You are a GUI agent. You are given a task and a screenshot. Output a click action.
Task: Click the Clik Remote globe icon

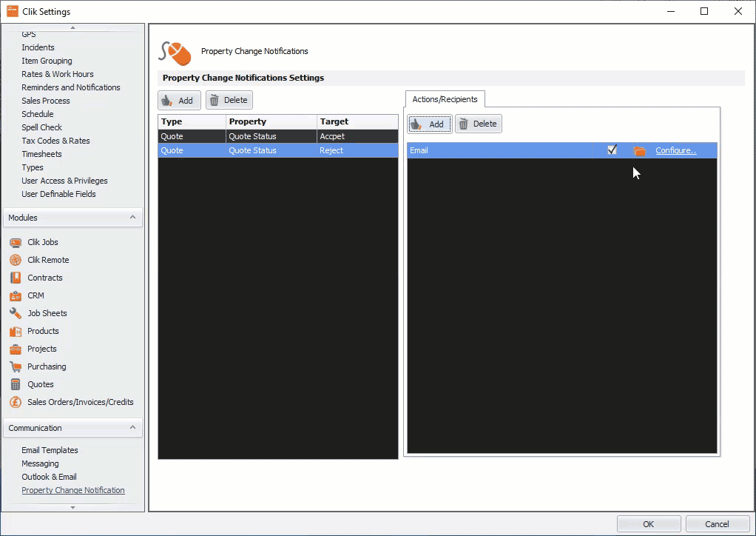pyautogui.click(x=16, y=260)
